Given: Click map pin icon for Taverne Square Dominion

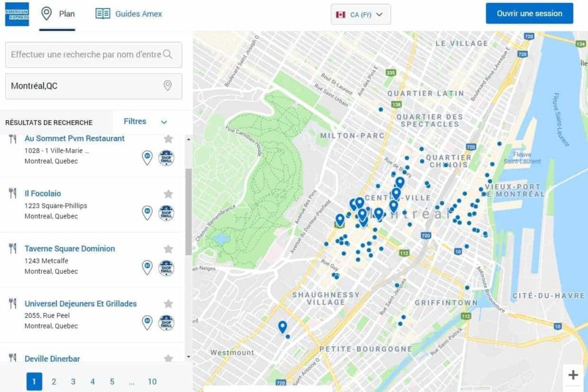Looking at the screenshot, I should [x=147, y=268].
